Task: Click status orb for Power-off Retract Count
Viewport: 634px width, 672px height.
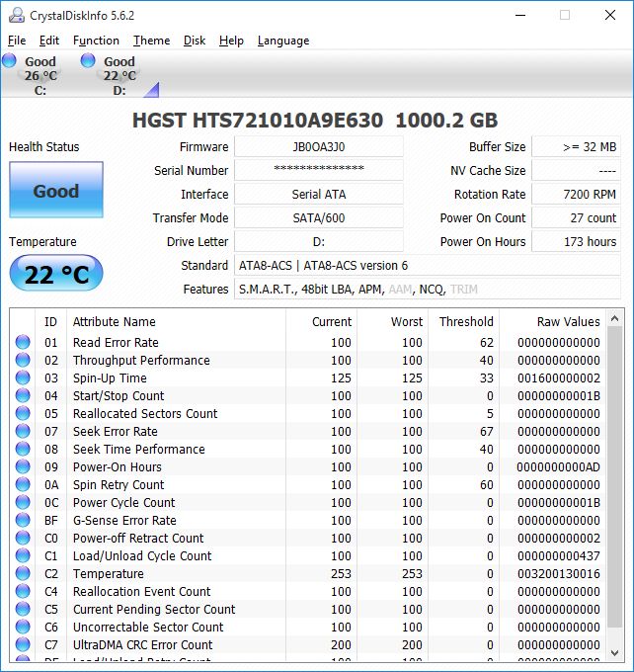Action: (23, 538)
